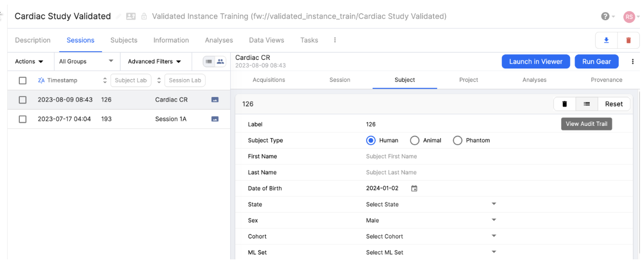Click the image icon in Cardiac CR row
The image size is (644, 268).
(x=215, y=100)
